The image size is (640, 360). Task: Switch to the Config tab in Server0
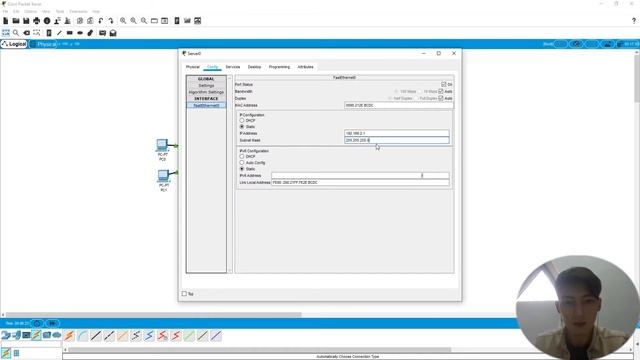point(212,67)
